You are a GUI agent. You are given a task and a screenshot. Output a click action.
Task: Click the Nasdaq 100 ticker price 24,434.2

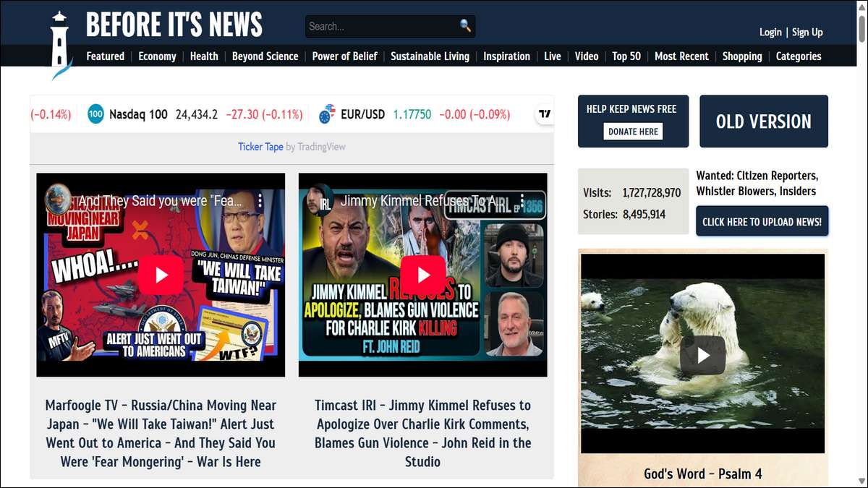tap(197, 114)
